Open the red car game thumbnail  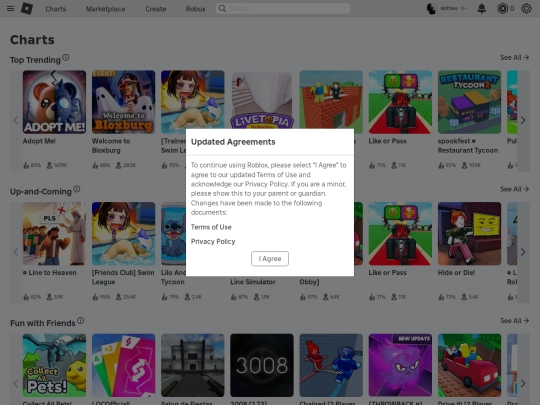coord(469,365)
